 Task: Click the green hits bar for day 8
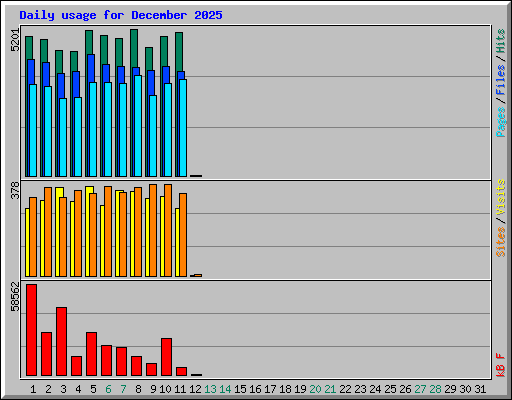[134, 48]
